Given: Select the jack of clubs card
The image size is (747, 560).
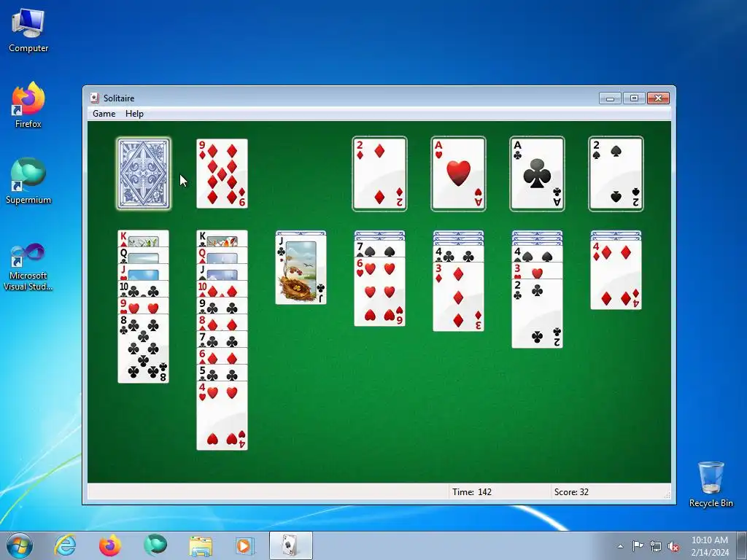Looking at the screenshot, I should click(301, 270).
